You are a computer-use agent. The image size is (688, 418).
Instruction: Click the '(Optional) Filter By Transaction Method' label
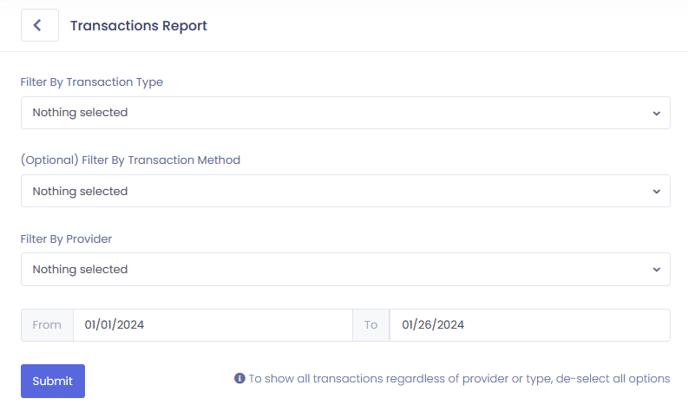click(x=130, y=160)
